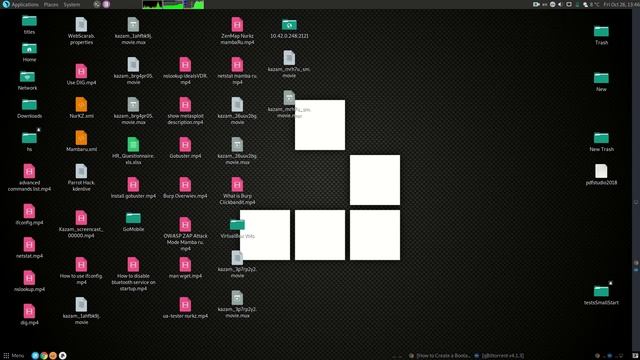Viewport: 640px width, 360px height.
Task: Select ZenMap Nurkz mambaRu.mp4 file
Action: click(237, 31)
